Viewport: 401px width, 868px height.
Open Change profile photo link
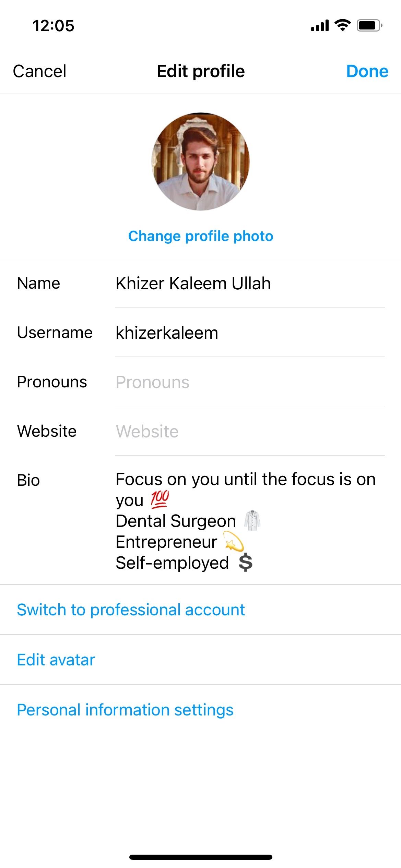point(201,236)
